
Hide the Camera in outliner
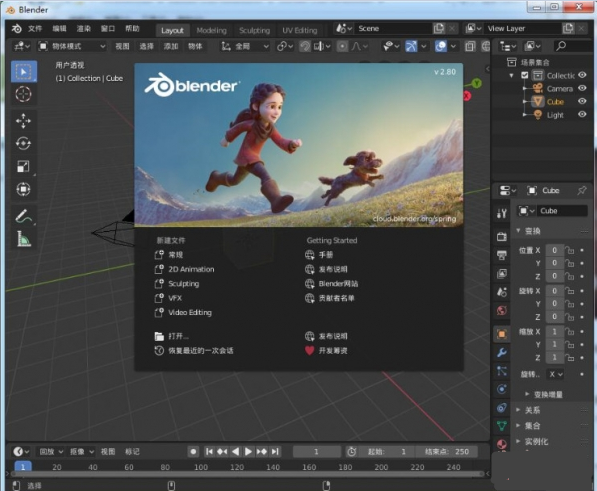coord(582,88)
